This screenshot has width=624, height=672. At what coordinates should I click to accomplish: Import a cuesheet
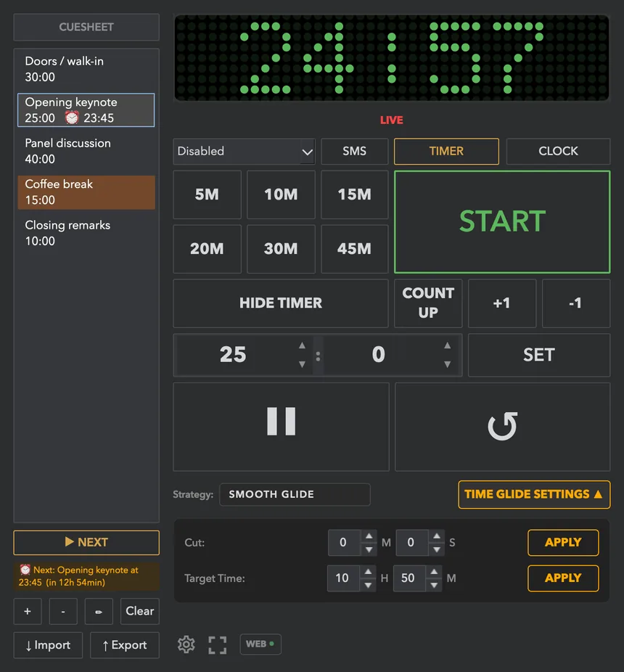point(48,645)
